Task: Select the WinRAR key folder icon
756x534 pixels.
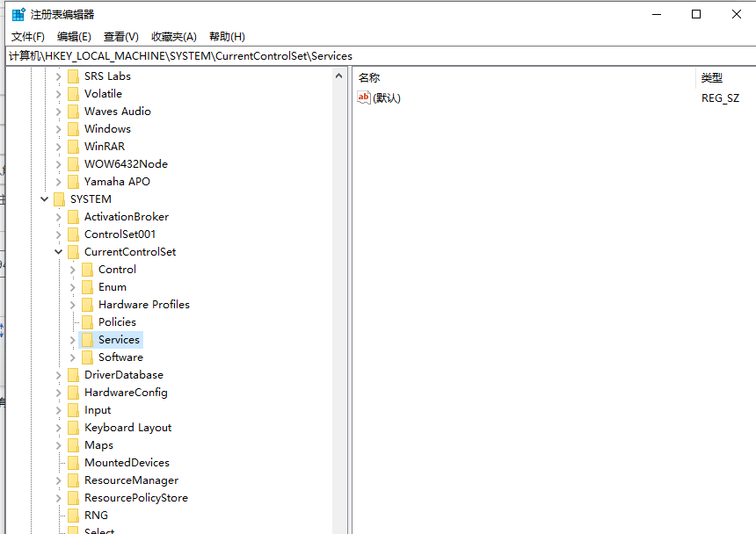Action: coord(72,146)
